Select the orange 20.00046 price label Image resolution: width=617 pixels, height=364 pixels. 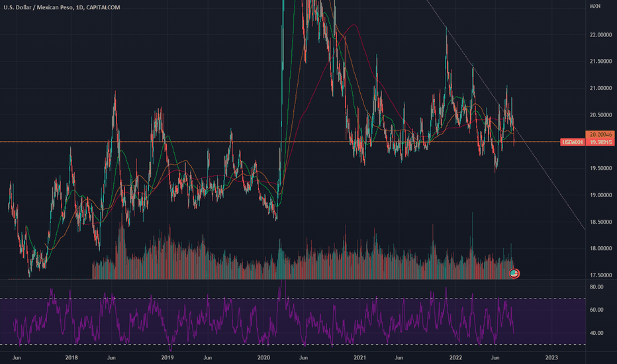coord(600,134)
